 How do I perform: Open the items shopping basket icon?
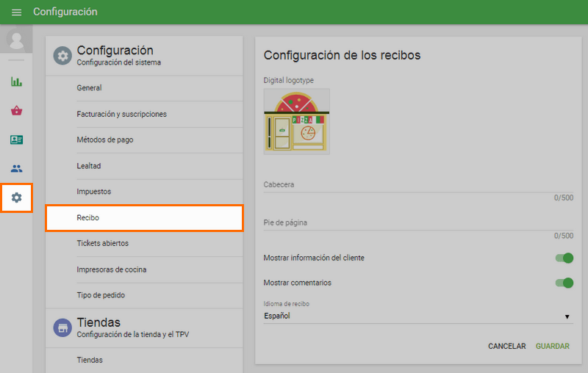tap(16, 111)
